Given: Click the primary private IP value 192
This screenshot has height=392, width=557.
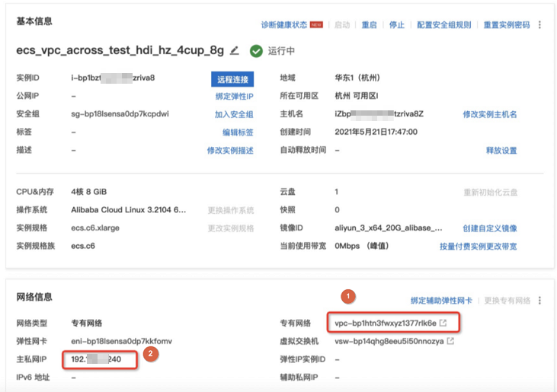Looking at the screenshot, I should click(x=96, y=359).
